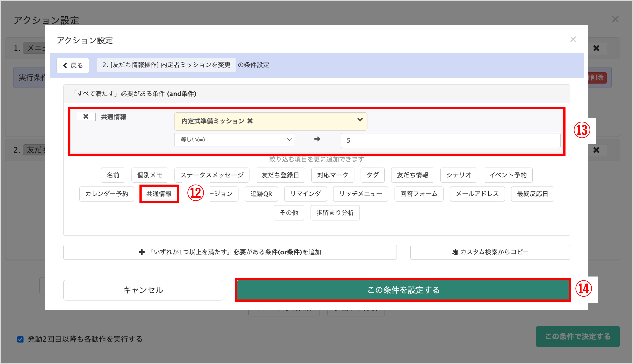633x364 pixels.
Task: Delete action 2 in background window
Action: 596,150
